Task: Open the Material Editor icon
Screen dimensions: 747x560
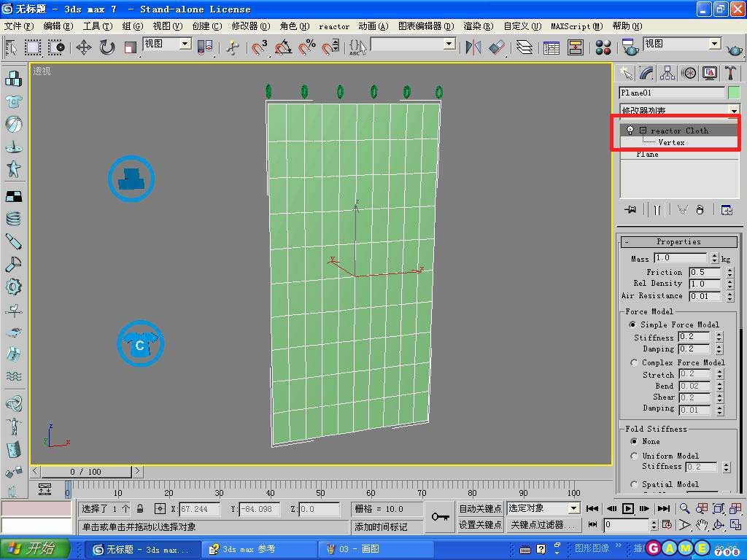Action: click(603, 47)
